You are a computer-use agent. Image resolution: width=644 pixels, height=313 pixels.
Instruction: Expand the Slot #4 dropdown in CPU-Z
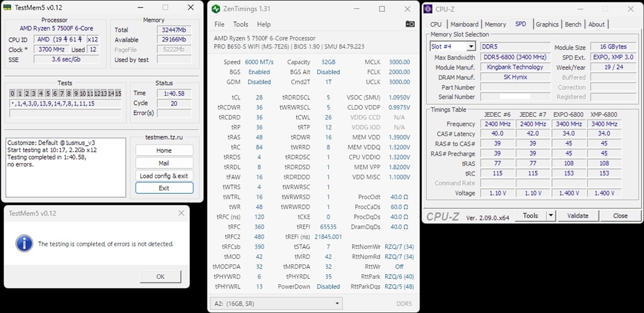coord(470,47)
